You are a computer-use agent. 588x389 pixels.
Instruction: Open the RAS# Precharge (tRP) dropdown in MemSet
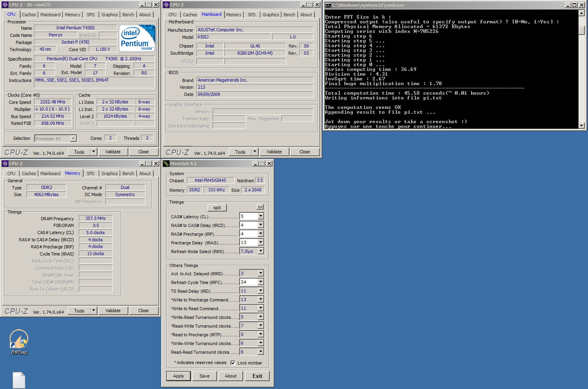tap(261, 234)
